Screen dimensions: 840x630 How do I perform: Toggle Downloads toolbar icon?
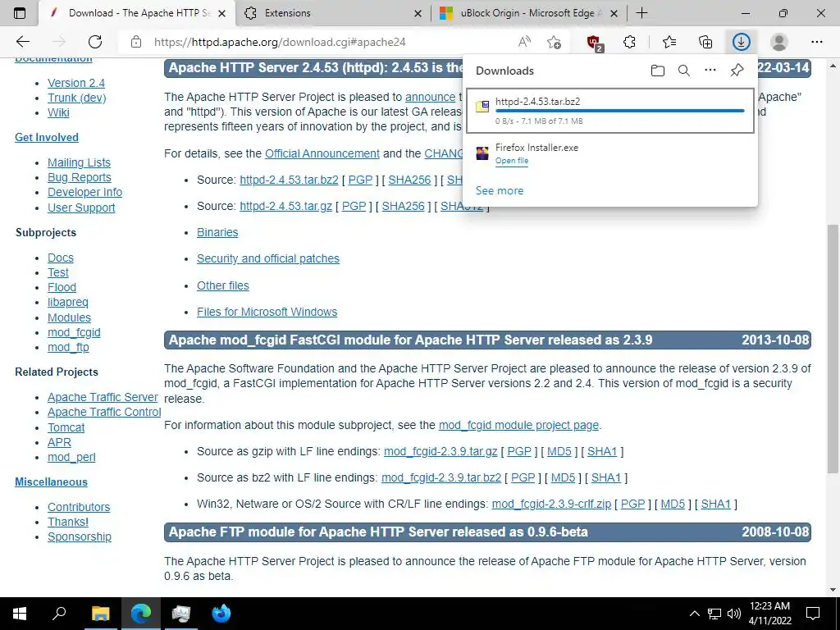point(741,42)
